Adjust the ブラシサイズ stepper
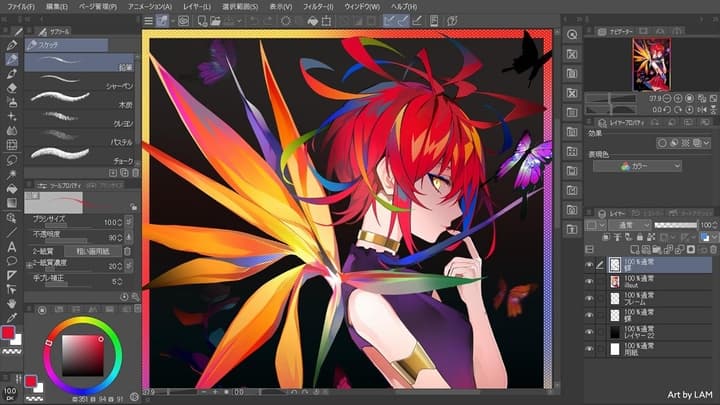The image size is (720, 405). pyautogui.click(x=120, y=222)
